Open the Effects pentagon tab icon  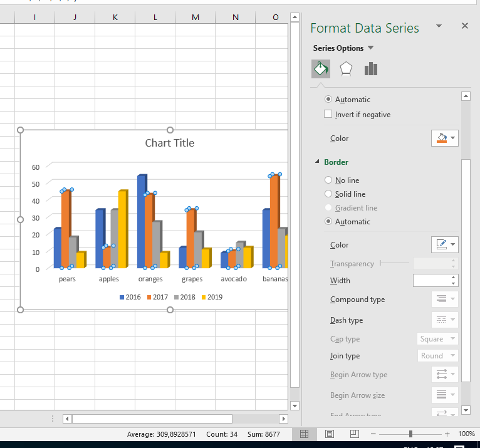pos(346,69)
